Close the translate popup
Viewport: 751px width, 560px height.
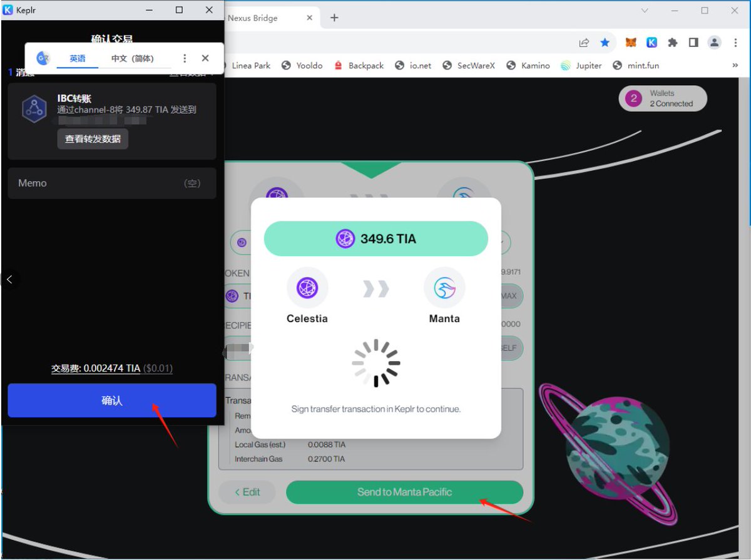(205, 58)
